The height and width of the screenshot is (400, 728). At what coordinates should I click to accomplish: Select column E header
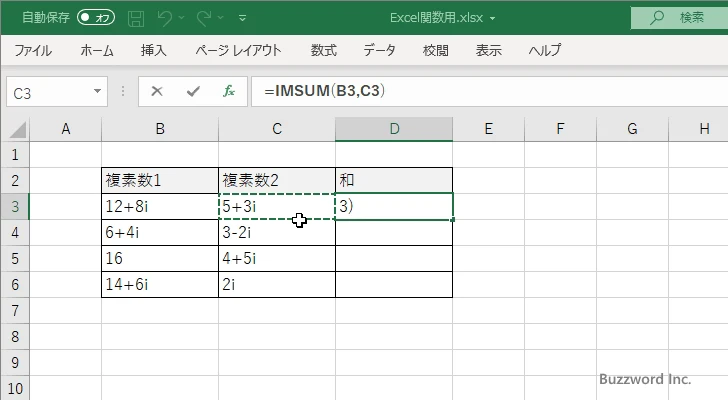488,129
